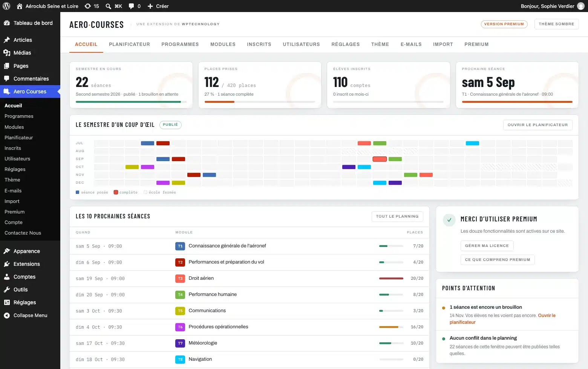The width and height of the screenshot is (588, 369).
Task: Click the Tableau de bord gauge icon
Action: coord(7,23)
